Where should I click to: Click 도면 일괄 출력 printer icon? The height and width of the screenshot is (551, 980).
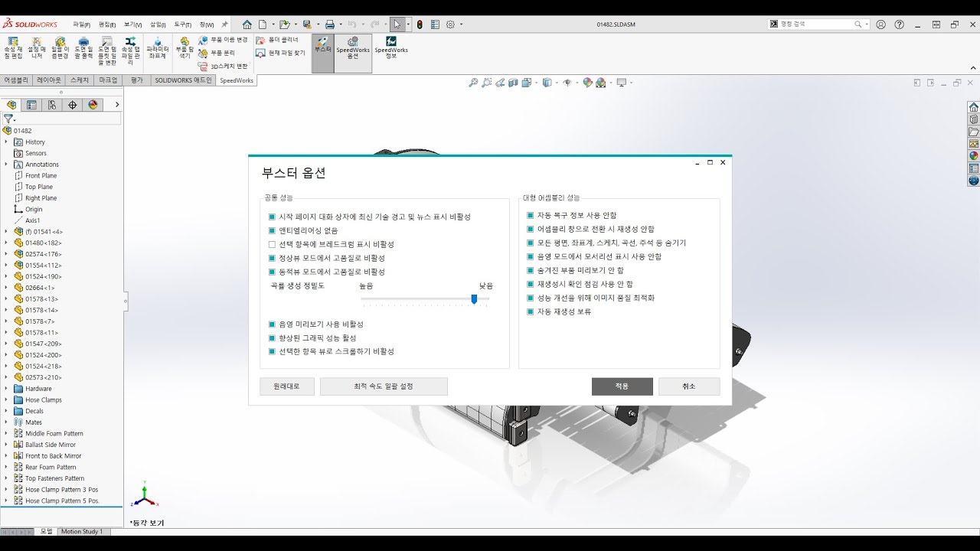tap(83, 41)
